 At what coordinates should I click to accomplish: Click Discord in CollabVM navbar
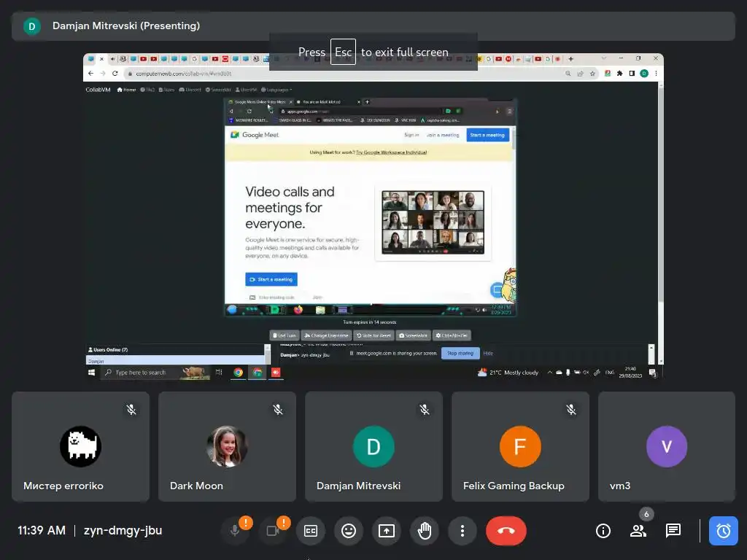190,90
